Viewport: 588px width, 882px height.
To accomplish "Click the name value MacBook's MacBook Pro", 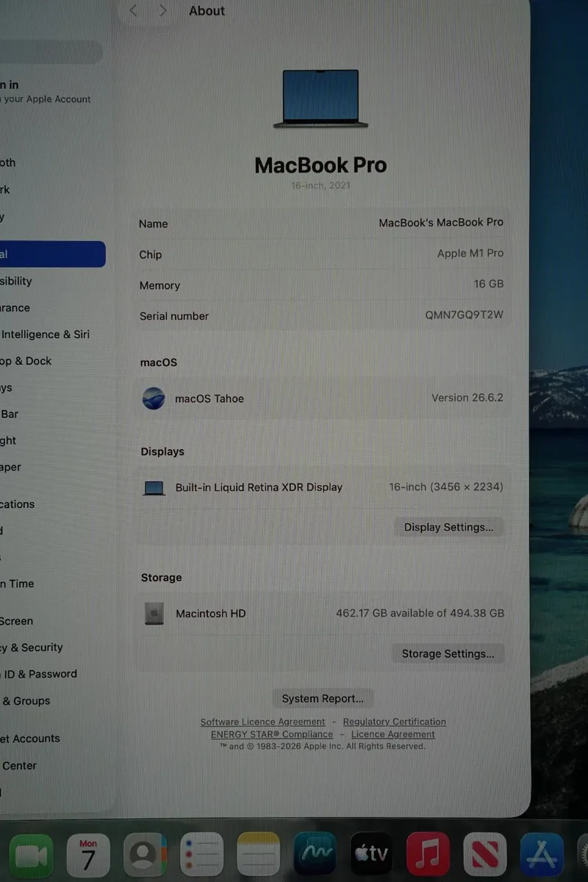I will [441, 222].
